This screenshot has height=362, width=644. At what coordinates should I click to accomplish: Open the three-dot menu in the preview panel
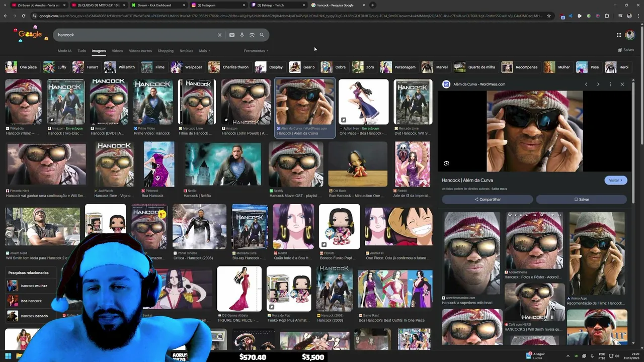610,84
